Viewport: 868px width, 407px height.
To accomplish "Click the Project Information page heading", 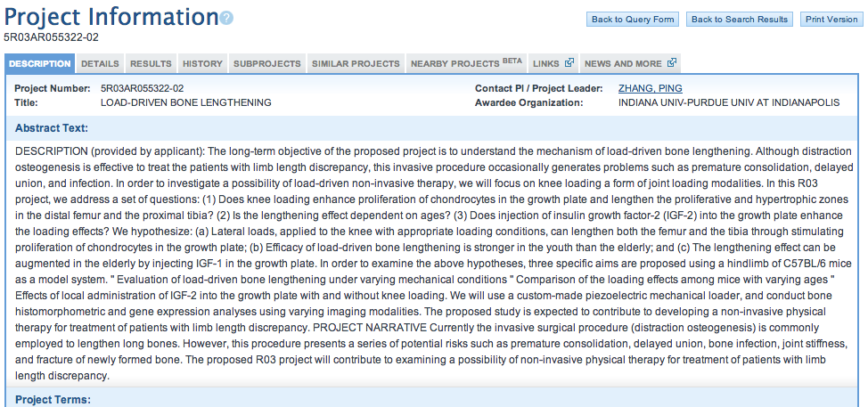I will pyautogui.click(x=111, y=17).
